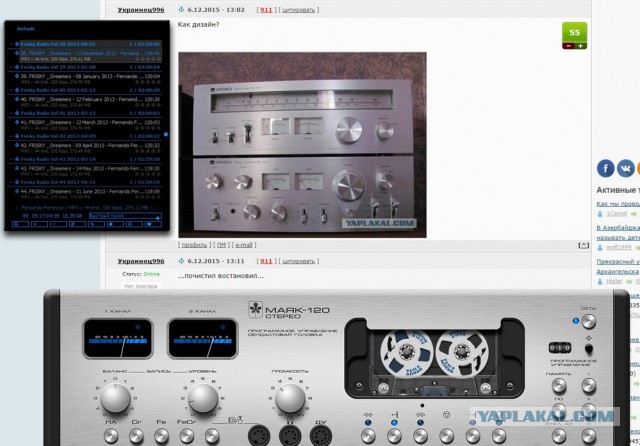Click the Facebook share icon

605,168
